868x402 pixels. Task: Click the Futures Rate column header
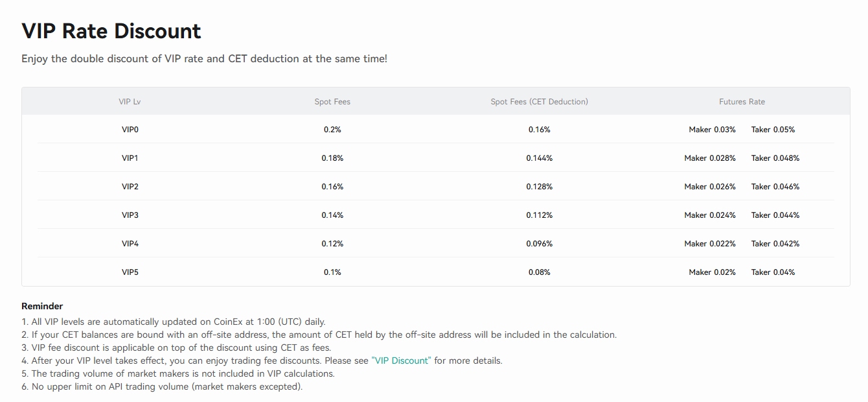pyautogui.click(x=742, y=102)
